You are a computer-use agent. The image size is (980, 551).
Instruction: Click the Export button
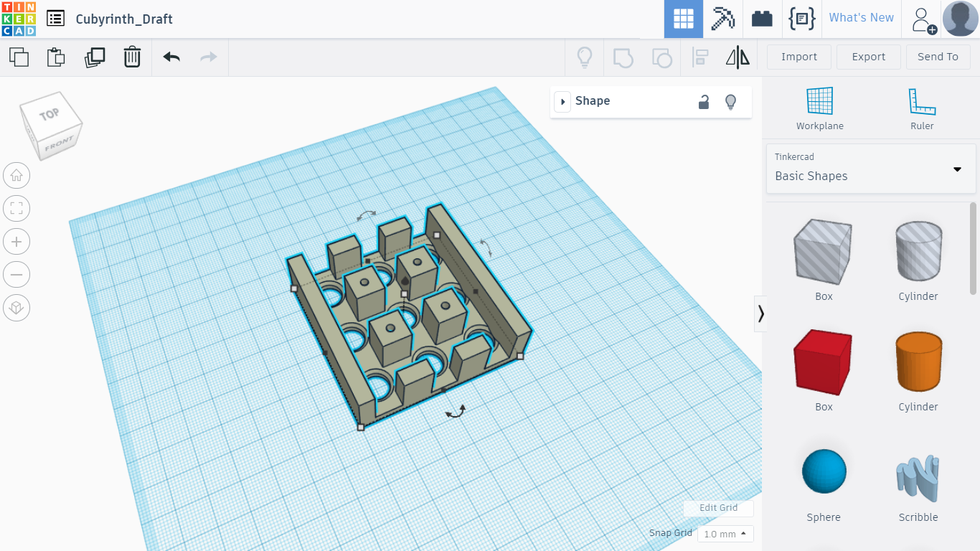coord(868,57)
